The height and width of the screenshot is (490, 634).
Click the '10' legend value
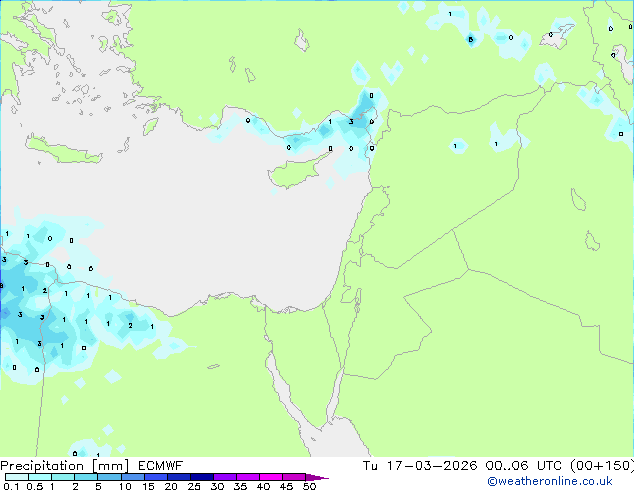(x=125, y=486)
